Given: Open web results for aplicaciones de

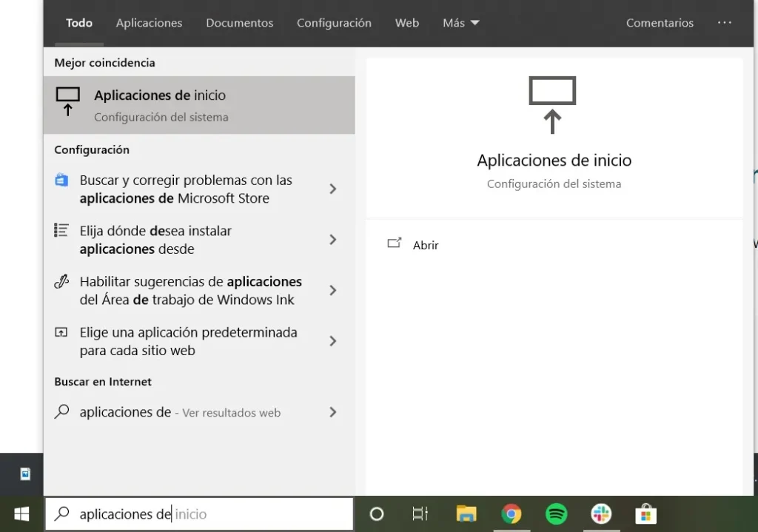Looking at the screenshot, I should point(199,412).
